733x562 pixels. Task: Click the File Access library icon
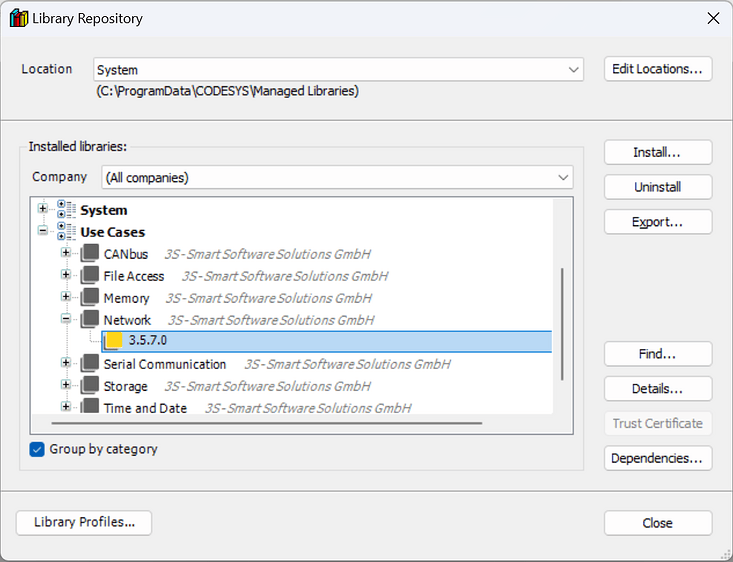tap(90, 275)
